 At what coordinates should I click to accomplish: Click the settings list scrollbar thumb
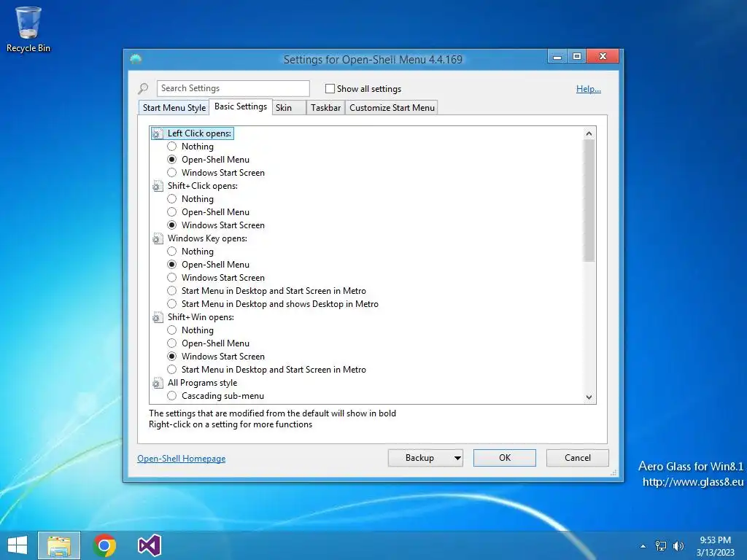coord(589,201)
